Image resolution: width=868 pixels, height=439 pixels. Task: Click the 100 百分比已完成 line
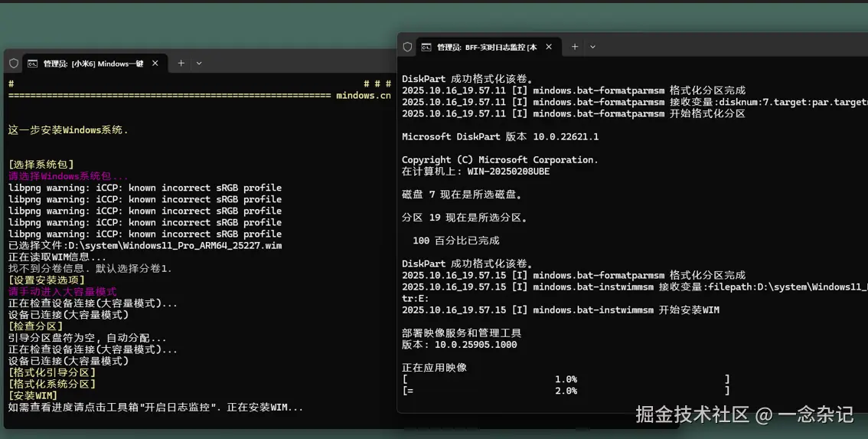[x=456, y=241]
